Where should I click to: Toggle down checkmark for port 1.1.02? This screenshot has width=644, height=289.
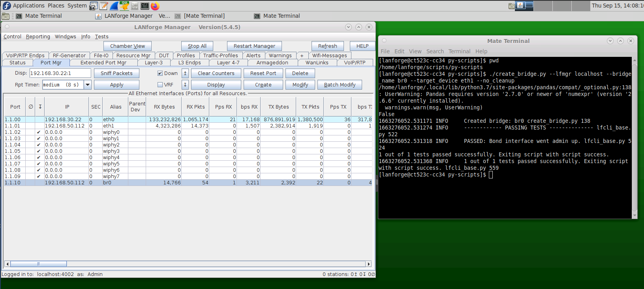[39, 132]
